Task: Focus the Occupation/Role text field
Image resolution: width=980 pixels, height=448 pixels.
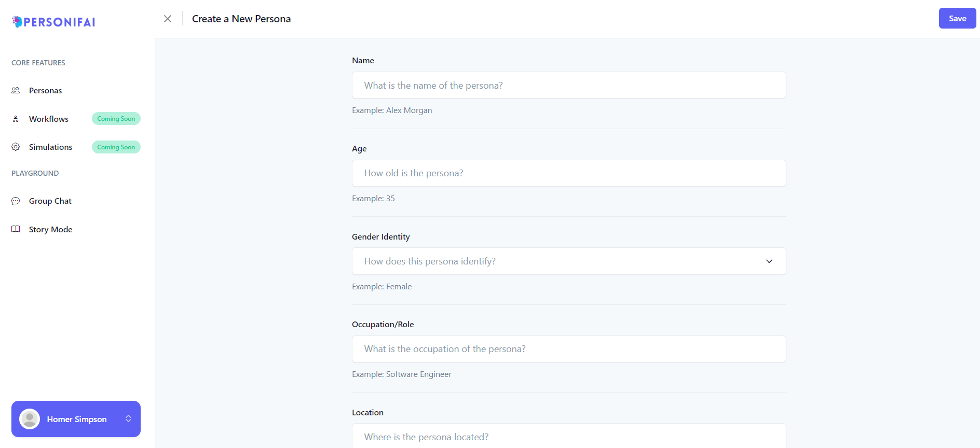Action: tap(568, 349)
